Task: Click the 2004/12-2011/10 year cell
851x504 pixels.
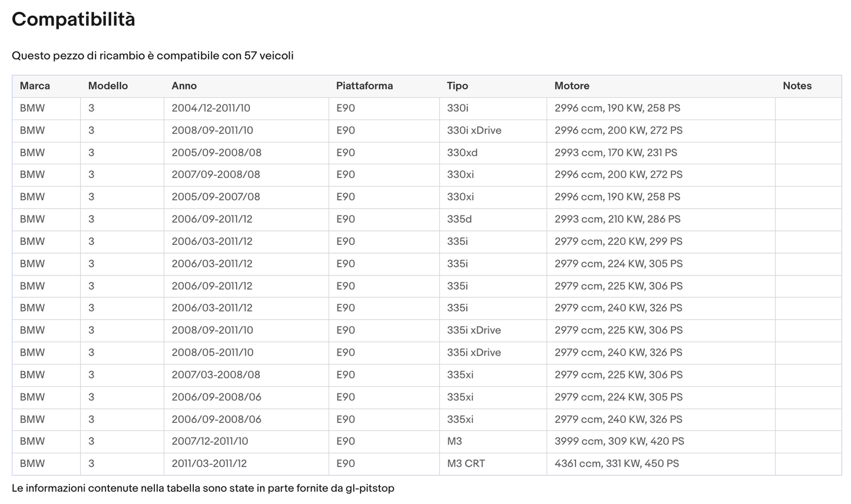Action: pos(211,108)
